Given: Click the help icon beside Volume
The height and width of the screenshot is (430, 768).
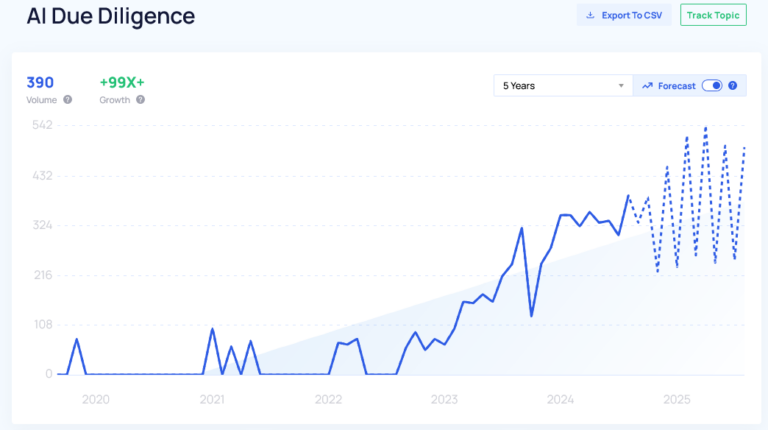Looking at the screenshot, I should pos(68,100).
